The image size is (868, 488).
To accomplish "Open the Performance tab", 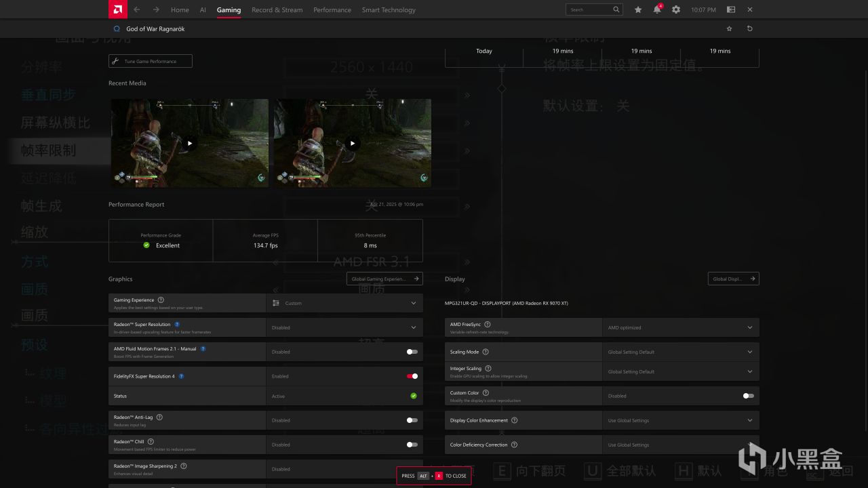I will [x=332, y=10].
